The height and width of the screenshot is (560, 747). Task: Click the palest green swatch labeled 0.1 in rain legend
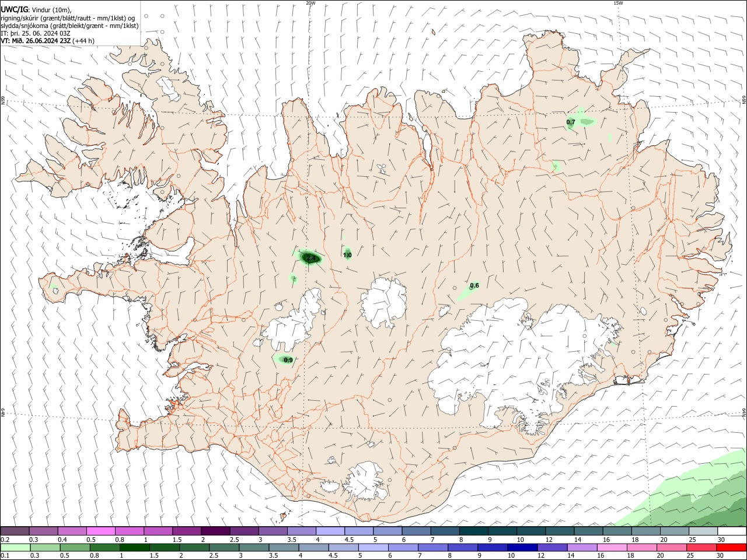(16, 548)
